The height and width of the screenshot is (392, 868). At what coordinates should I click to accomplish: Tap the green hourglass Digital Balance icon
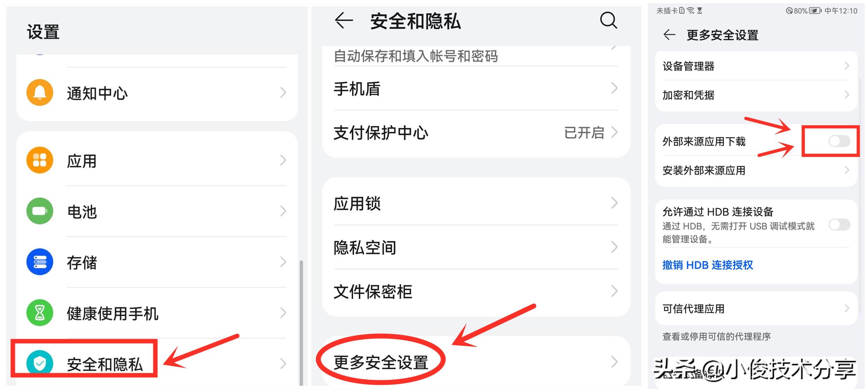tap(40, 313)
